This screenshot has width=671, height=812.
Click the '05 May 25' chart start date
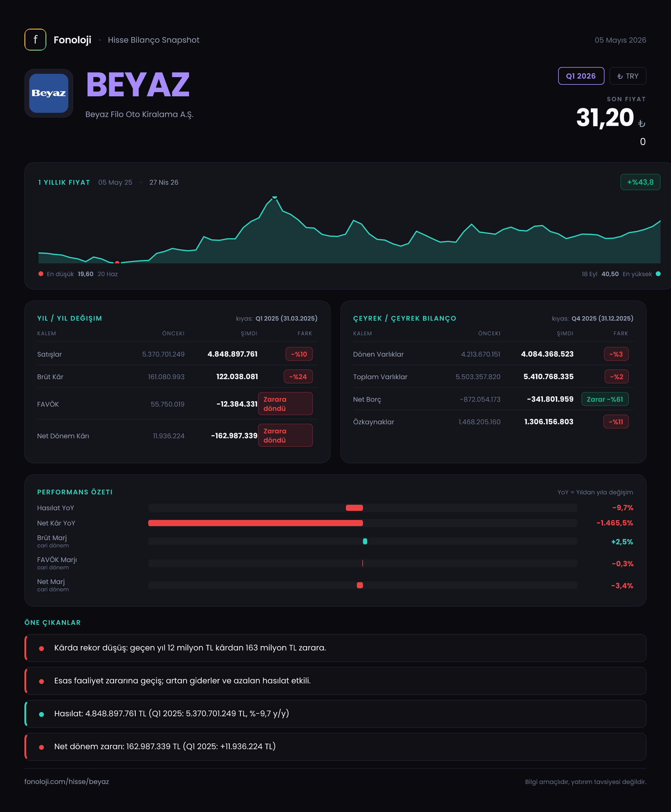115,182
